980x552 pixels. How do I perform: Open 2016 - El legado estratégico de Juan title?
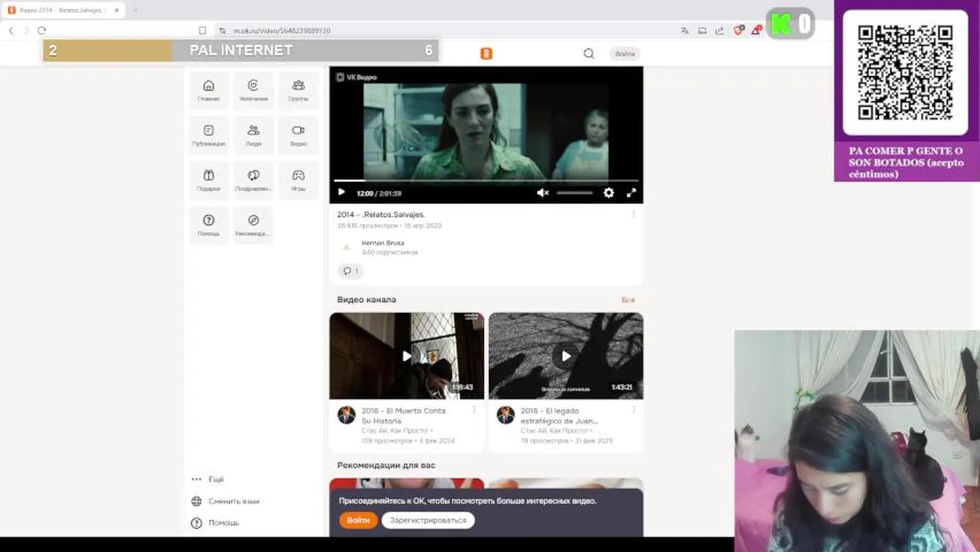(x=559, y=416)
